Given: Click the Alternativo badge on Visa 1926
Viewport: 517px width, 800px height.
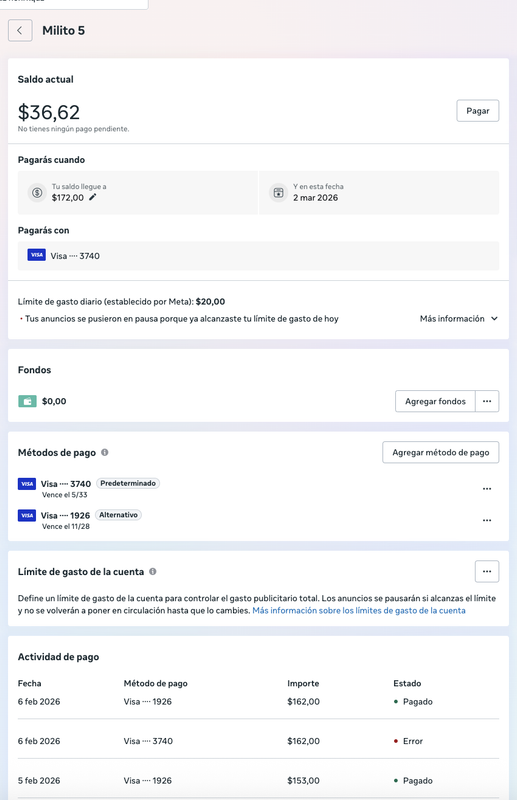Looking at the screenshot, I should click(118, 515).
